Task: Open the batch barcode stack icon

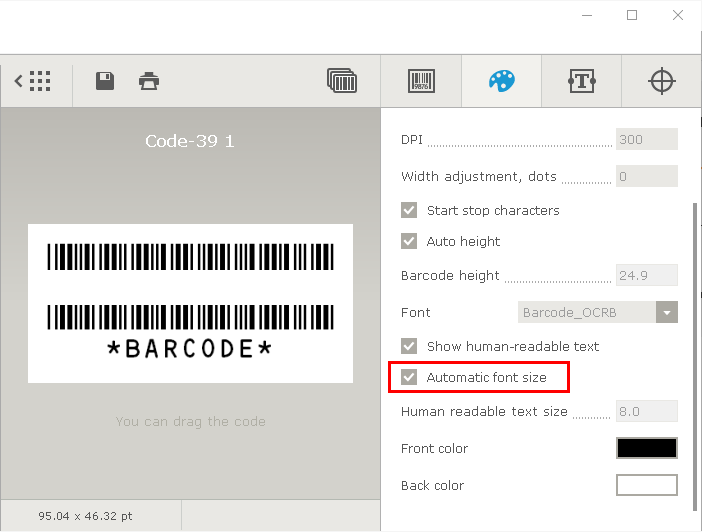Action: [x=342, y=81]
